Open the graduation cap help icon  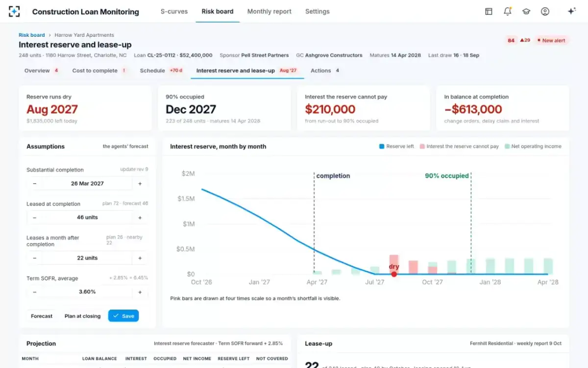526,11
